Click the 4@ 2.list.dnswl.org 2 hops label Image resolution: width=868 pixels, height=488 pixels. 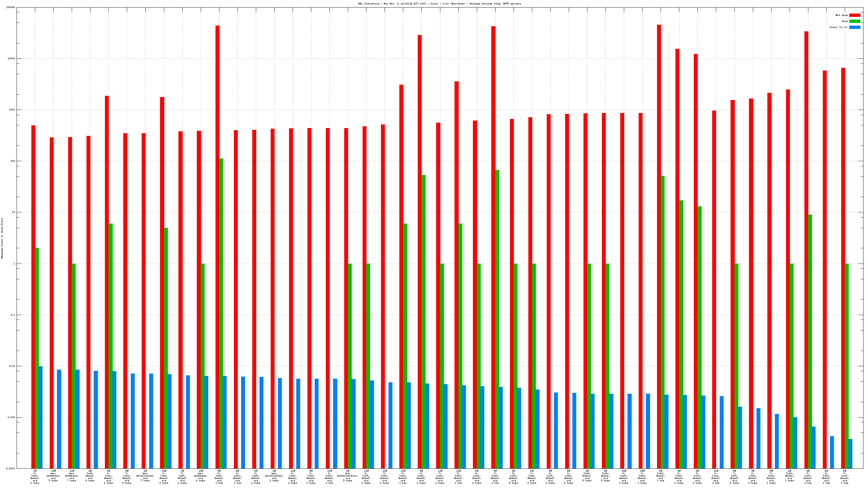(550, 477)
